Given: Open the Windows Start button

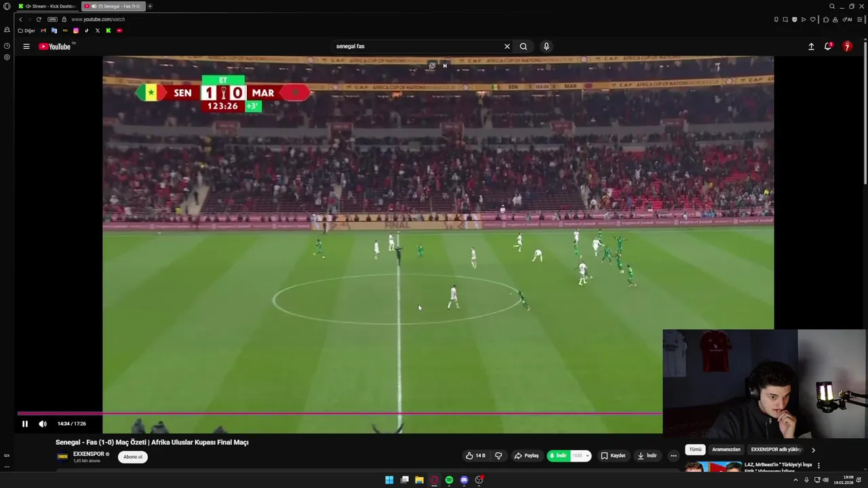Looking at the screenshot, I should pos(389,480).
